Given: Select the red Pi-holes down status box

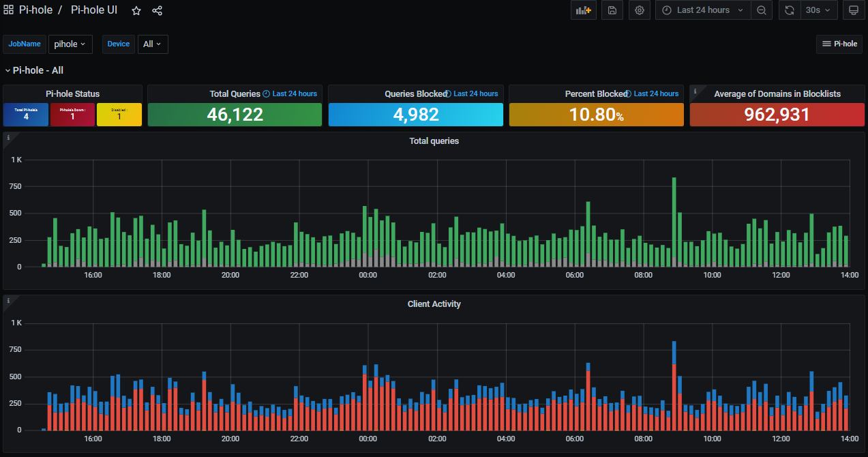Looking at the screenshot, I should click(72, 115).
